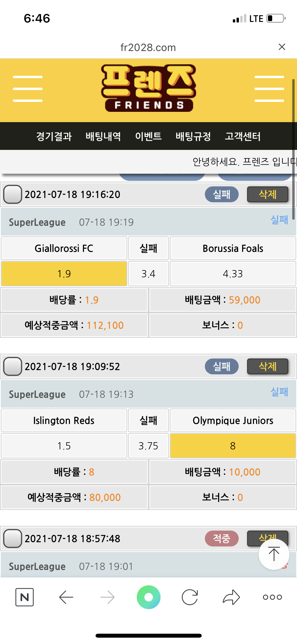Screen dimensions: 297x644
Task: Select the 19:09:52 bet checkbox
Action: [12, 366]
